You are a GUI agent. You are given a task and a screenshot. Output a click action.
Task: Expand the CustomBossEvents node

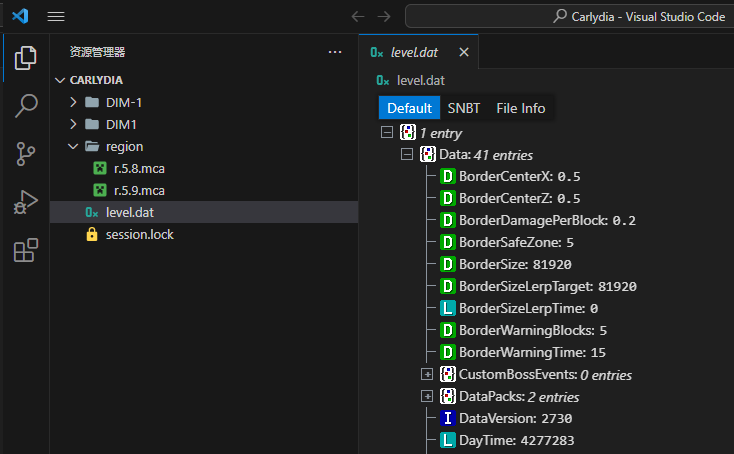427,375
